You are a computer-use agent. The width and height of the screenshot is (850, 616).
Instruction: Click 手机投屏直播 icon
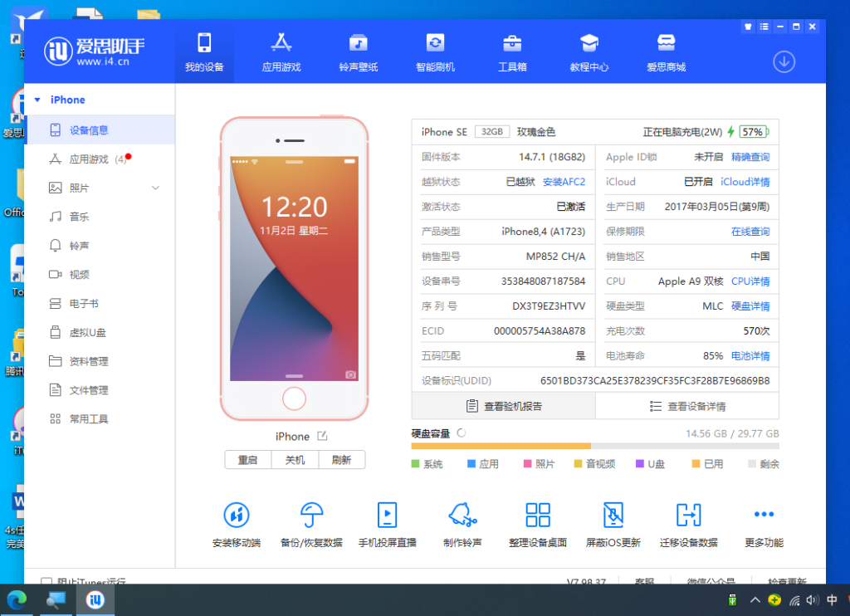[x=387, y=515]
